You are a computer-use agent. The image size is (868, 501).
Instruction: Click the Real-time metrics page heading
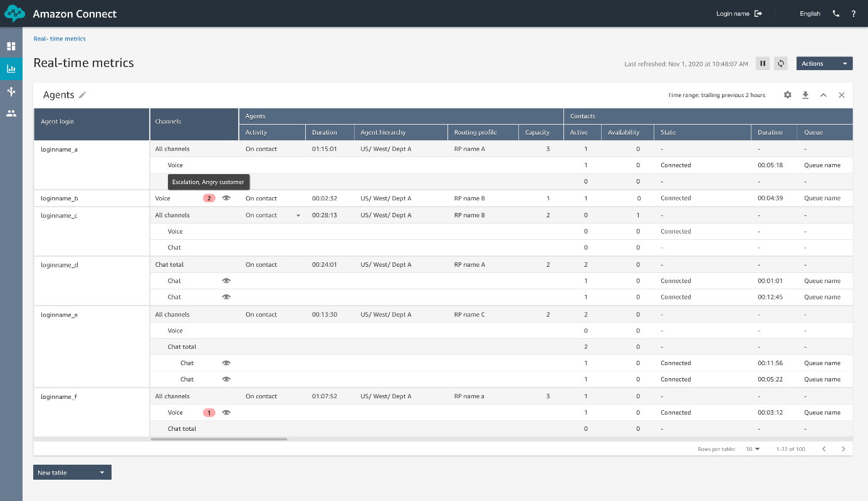(x=83, y=63)
